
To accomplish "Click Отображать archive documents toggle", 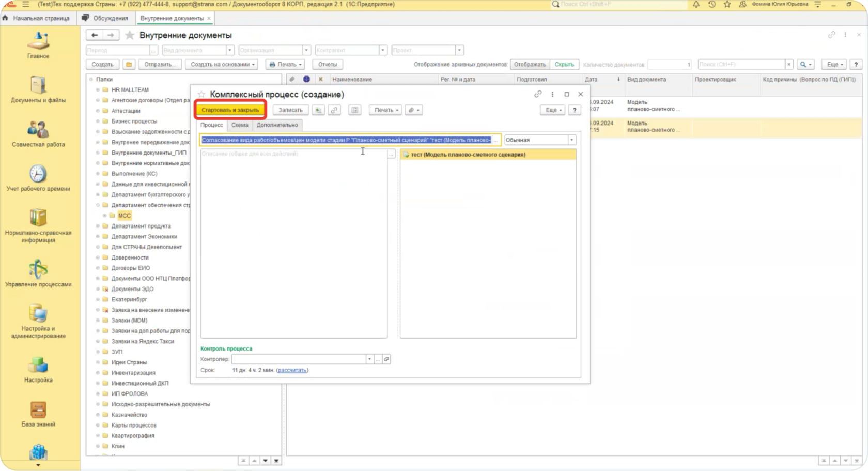I will click(530, 65).
